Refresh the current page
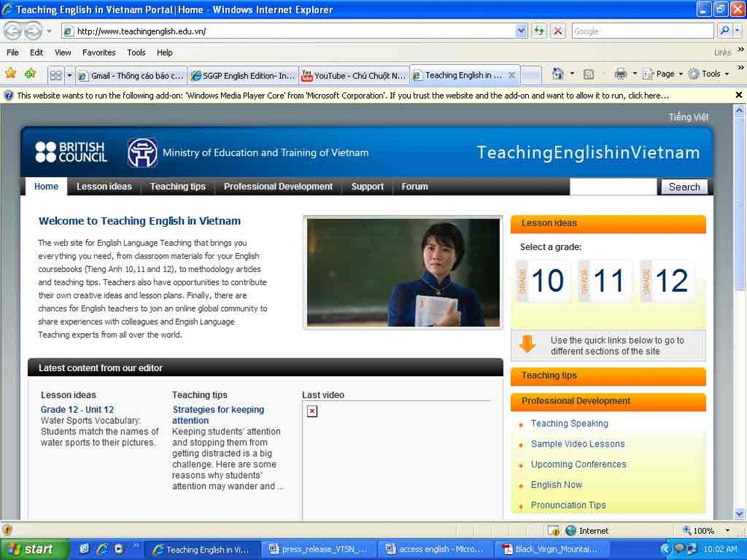This screenshot has width=747, height=560. [x=538, y=31]
